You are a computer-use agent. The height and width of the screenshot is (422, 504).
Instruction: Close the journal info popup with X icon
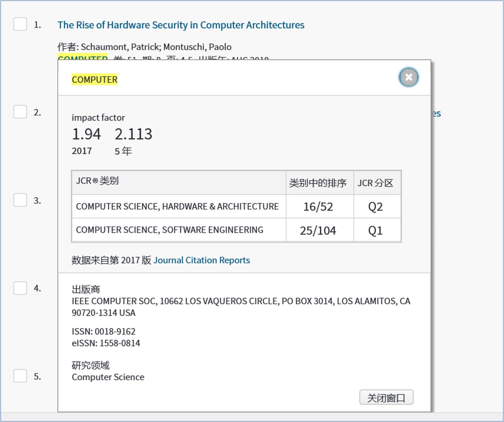[408, 77]
